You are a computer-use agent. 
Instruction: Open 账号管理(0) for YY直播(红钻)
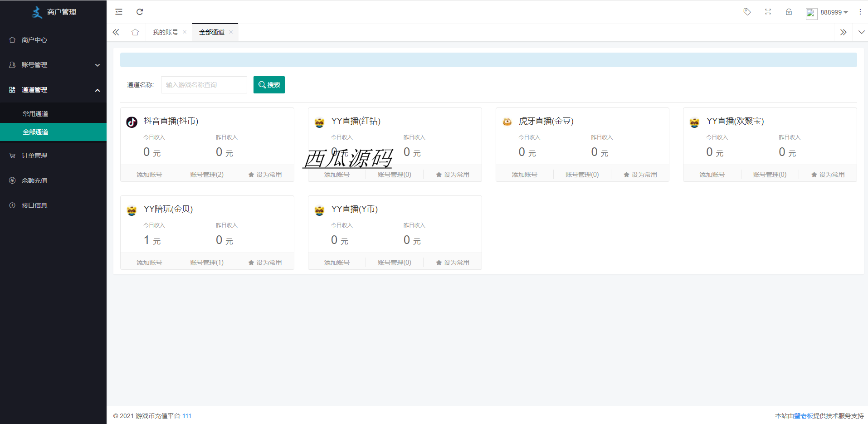pyautogui.click(x=395, y=175)
